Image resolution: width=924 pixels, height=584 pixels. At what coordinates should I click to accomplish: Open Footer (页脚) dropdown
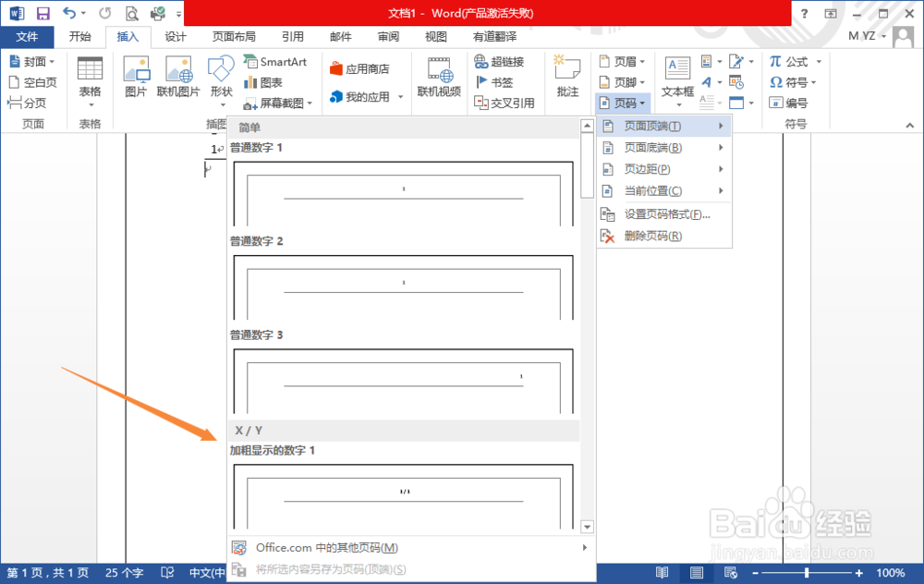point(622,82)
